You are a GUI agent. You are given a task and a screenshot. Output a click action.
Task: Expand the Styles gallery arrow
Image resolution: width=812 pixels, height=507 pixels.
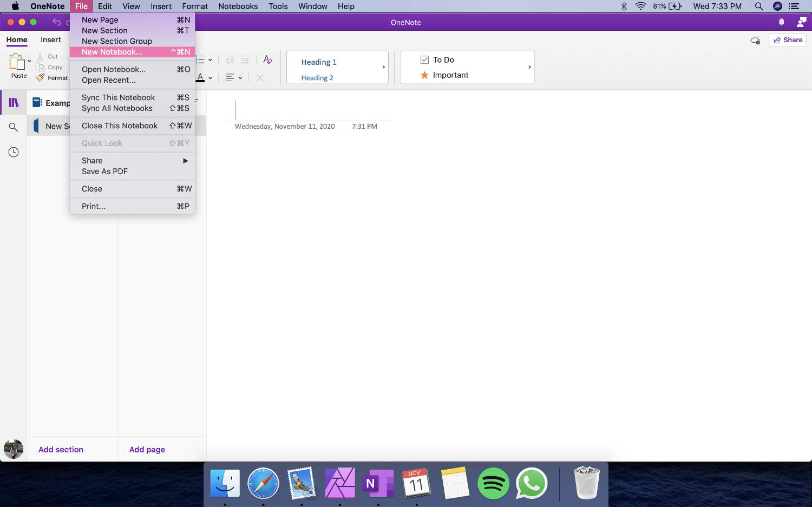[x=383, y=67]
